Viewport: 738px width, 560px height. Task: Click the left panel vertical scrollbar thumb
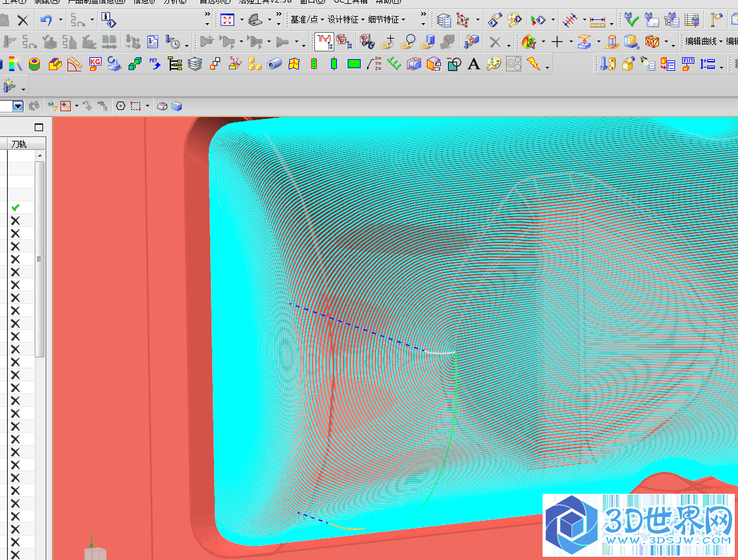pyautogui.click(x=40, y=259)
